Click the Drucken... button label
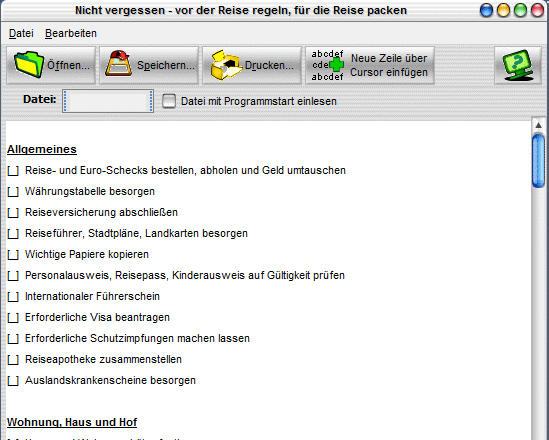The height and width of the screenshot is (440, 549). coord(269,65)
